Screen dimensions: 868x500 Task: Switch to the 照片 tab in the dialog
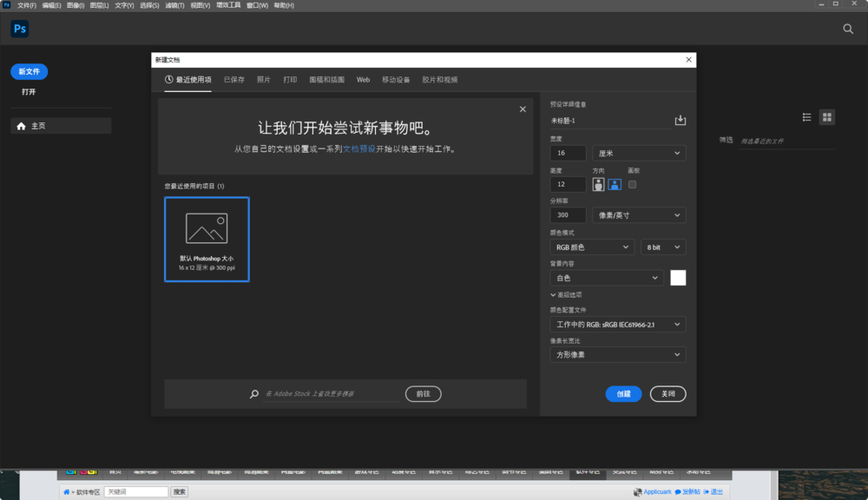(x=265, y=79)
